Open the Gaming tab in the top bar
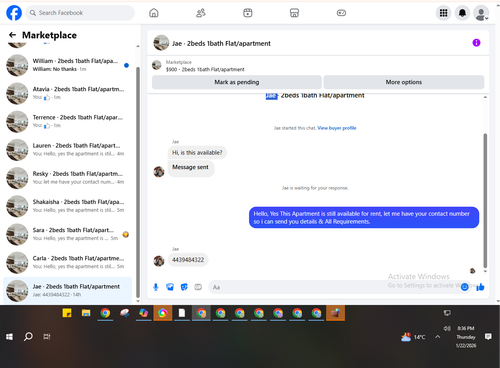The width and height of the screenshot is (500, 368). coord(341,13)
